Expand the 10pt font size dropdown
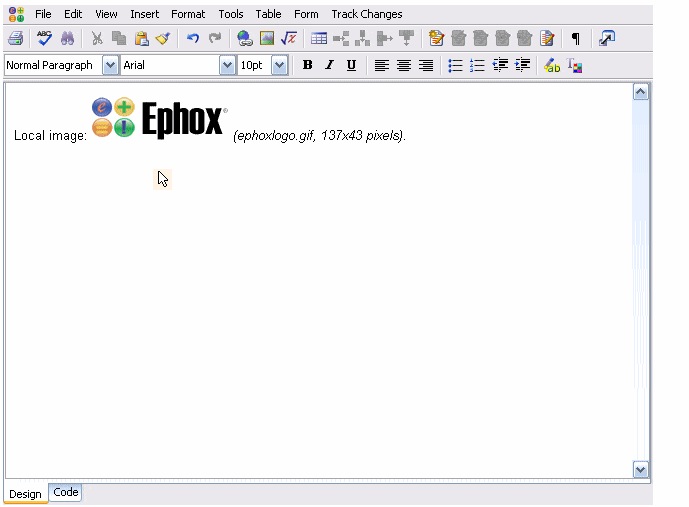This screenshot has height=507, width=689. point(279,65)
